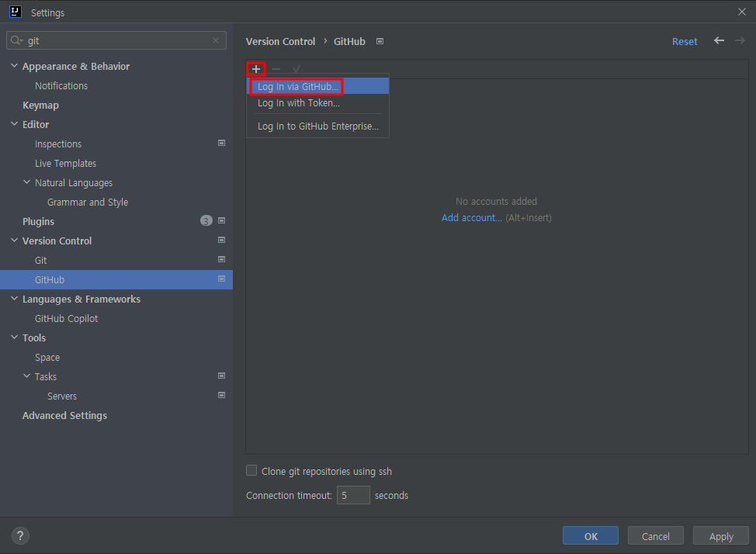Image resolution: width=756 pixels, height=554 pixels.
Task: Enable Clone git repositories using ssh
Action: click(251, 470)
